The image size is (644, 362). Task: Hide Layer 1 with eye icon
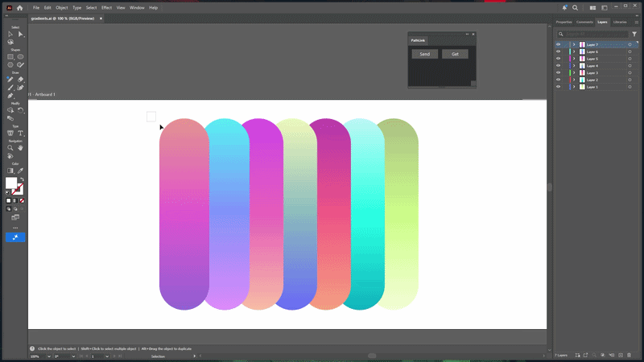pos(558,87)
